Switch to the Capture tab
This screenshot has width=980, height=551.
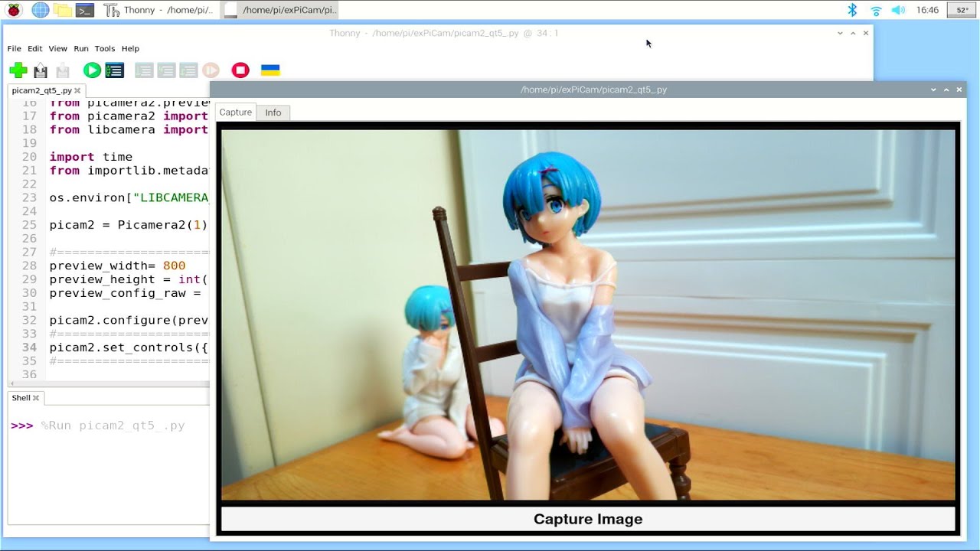pyautogui.click(x=235, y=112)
